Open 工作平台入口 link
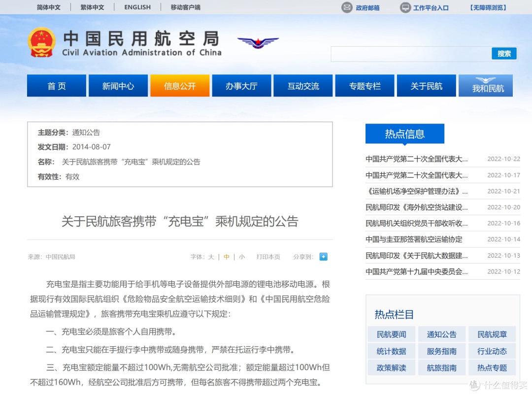This screenshot has height=396, width=532. [x=431, y=7]
